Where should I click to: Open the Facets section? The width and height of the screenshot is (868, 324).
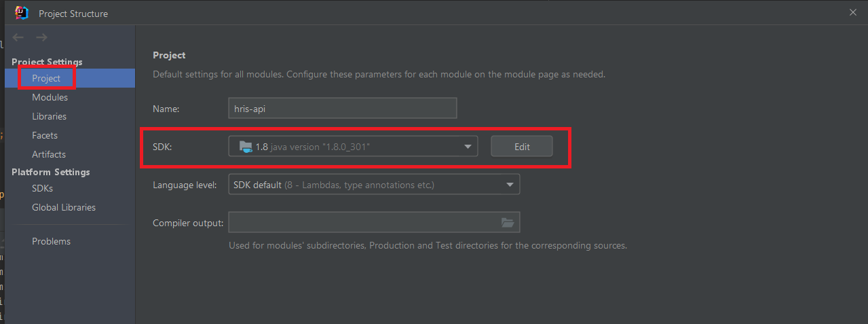pos(45,135)
